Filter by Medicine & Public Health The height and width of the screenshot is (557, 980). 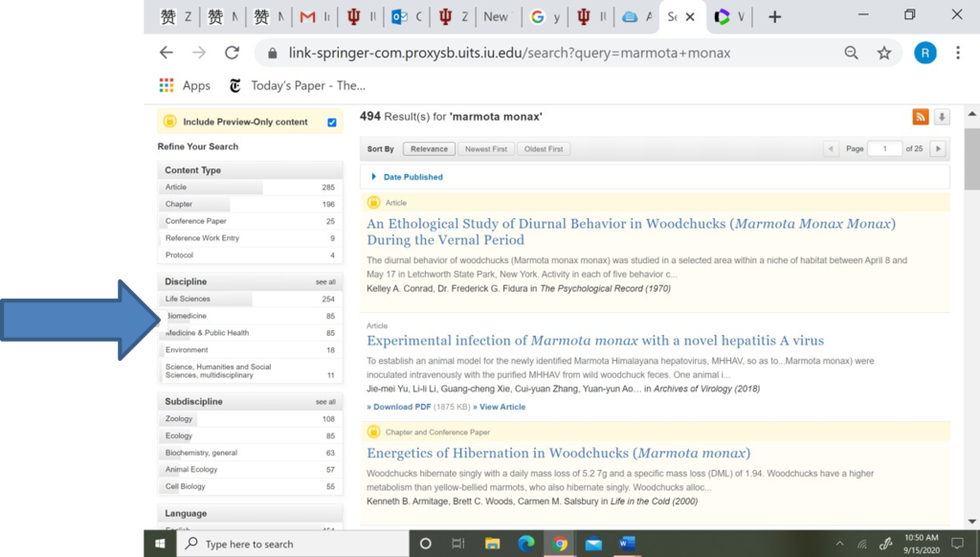[x=250, y=333]
